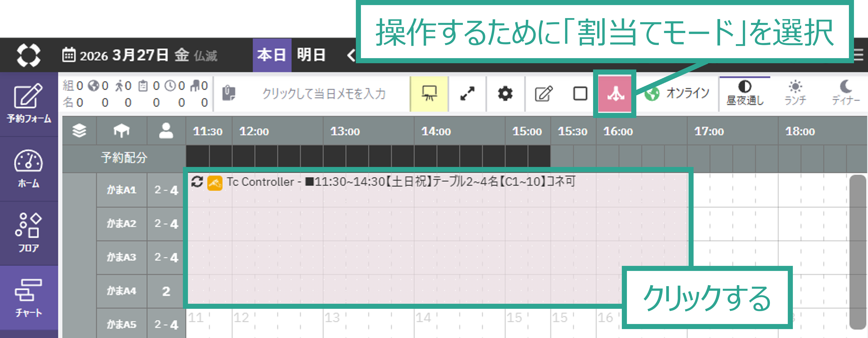Open the 予約フォーム sidebar item
Viewport: 868px width, 338px height.
[x=29, y=104]
